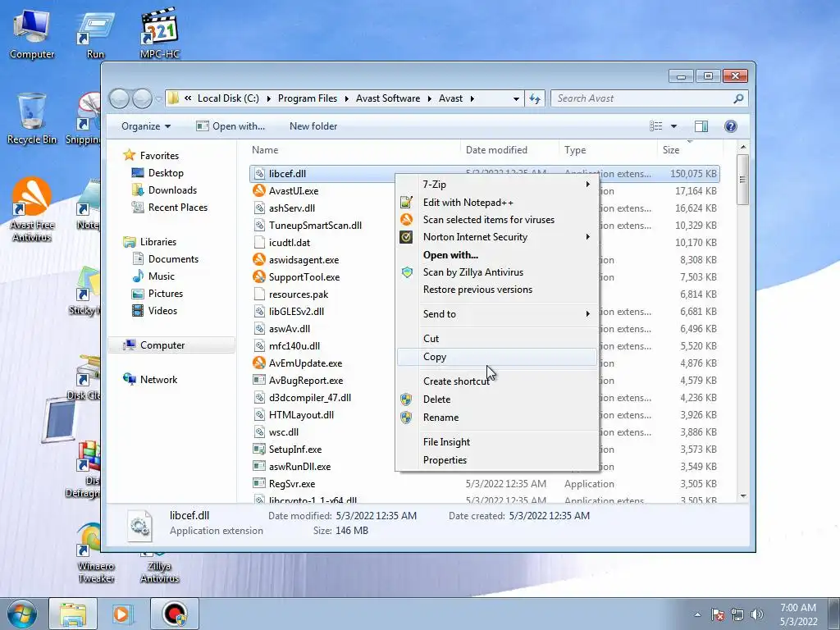The width and height of the screenshot is (840, 630).
Task: Click the Open with... toolbar button
Action: pos(231,126)
